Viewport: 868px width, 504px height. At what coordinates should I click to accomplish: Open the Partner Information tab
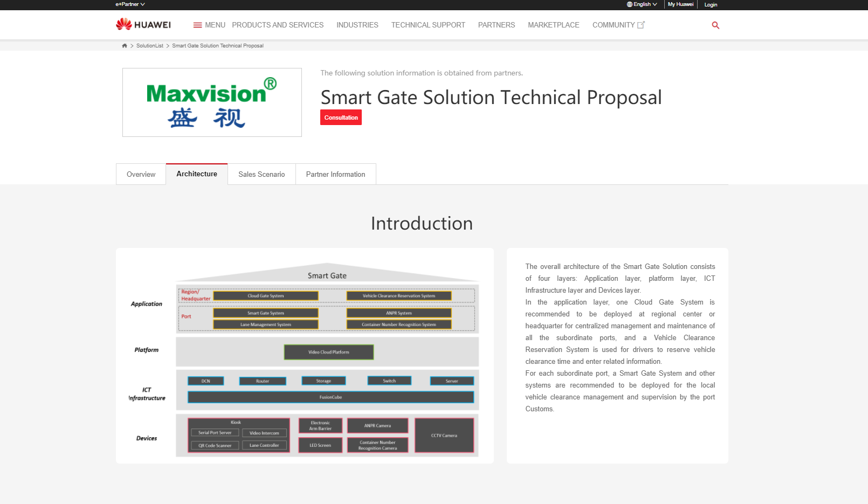click(335, 175)
